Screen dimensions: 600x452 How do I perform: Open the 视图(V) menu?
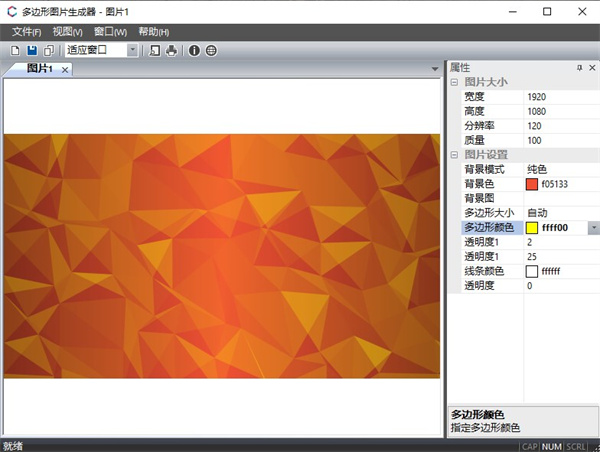click(x=67, y=32)
